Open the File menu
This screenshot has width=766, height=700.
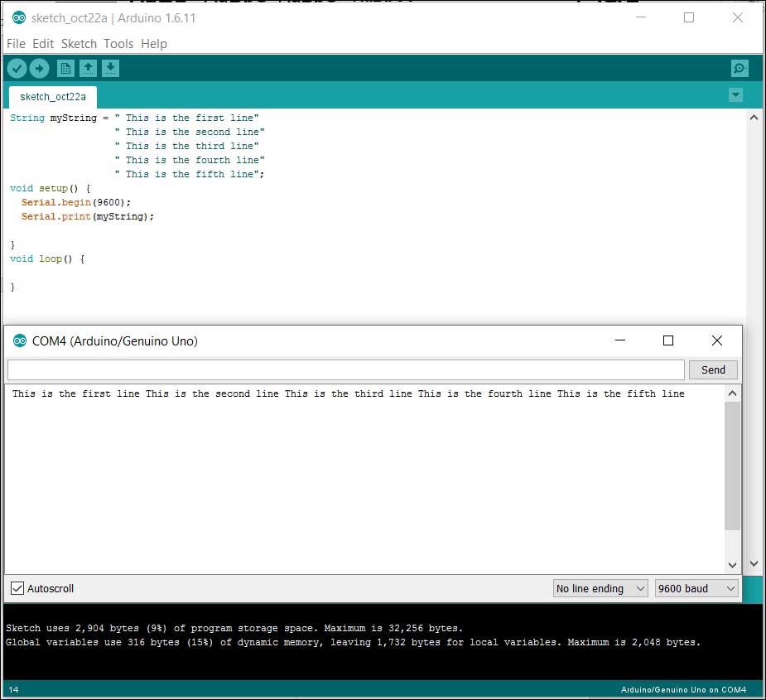pos(16,44)
